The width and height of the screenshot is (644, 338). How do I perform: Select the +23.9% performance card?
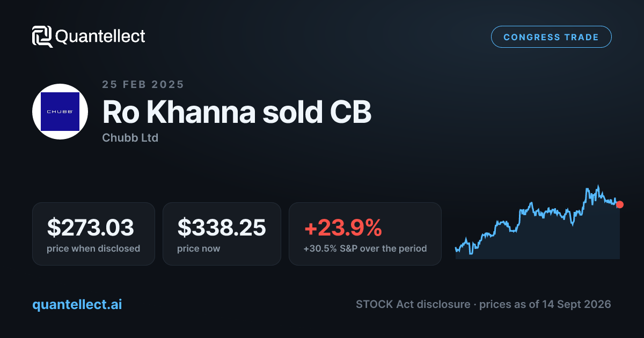[365, 234]
